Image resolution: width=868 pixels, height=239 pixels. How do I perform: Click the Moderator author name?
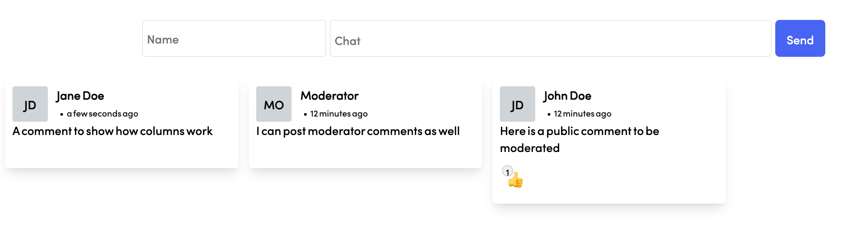coord(329,96)
